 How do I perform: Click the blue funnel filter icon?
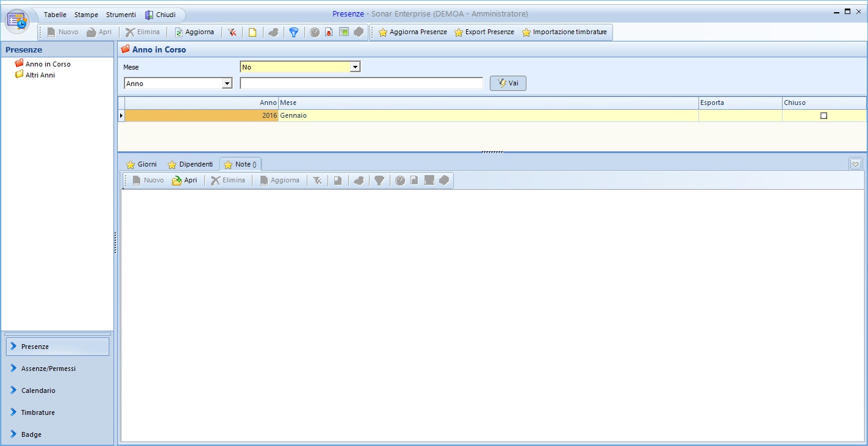[293, 32]
